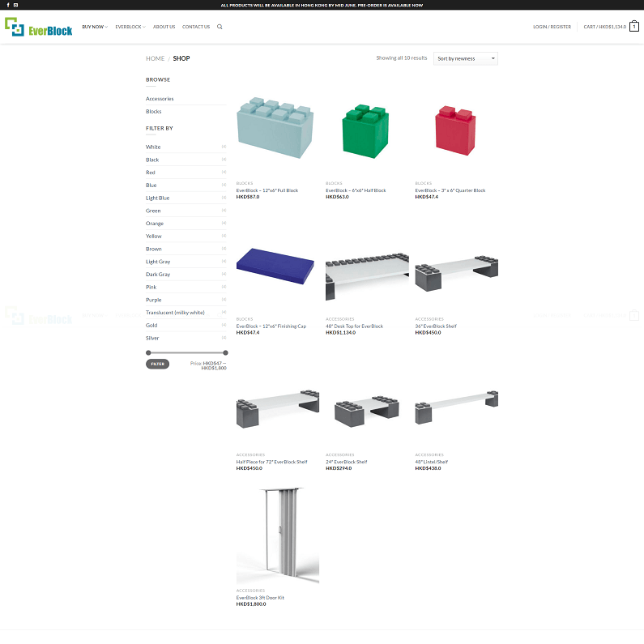This screenshot has height=644, width=644.
Task: Filter by Brown color
Action: [154, 249]
